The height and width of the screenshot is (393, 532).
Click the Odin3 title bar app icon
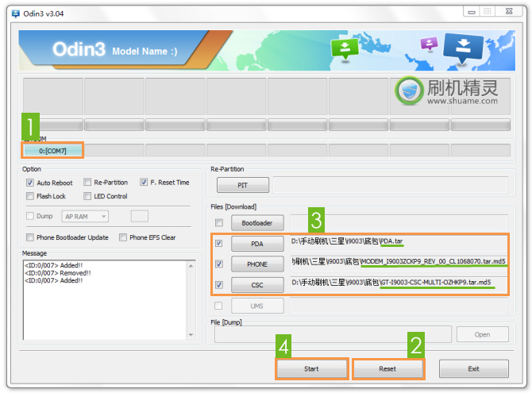[16, 13]
